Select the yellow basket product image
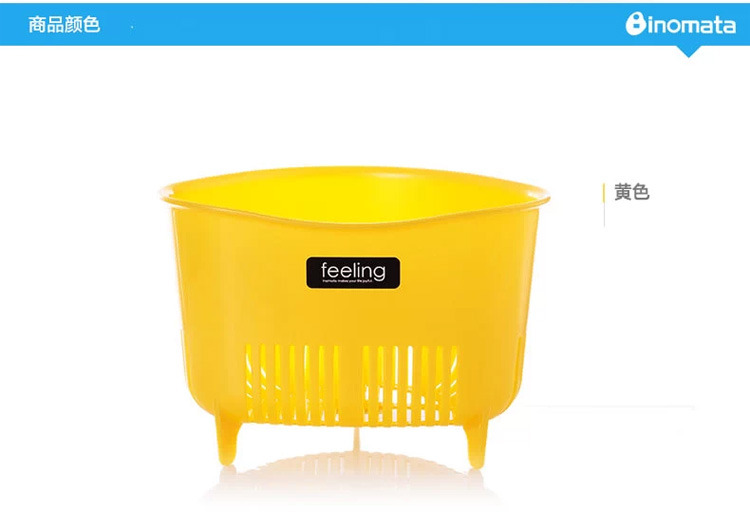Image resolution: width=750 pixels, height=512 pixels. [354, 316]
